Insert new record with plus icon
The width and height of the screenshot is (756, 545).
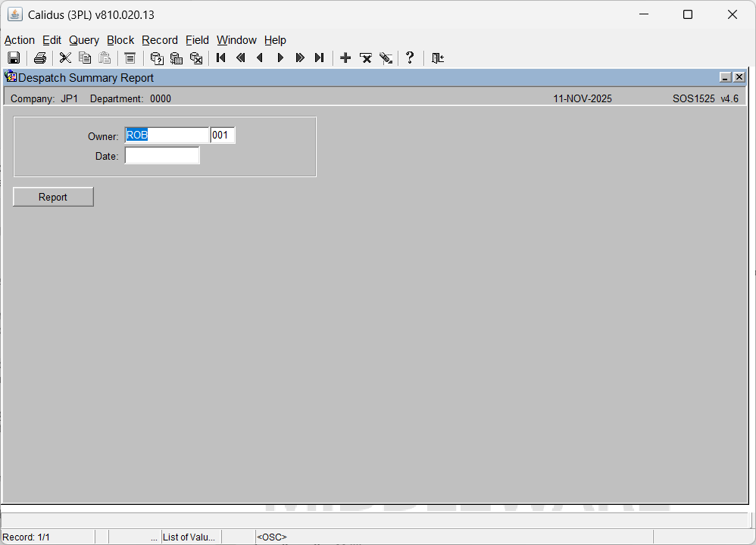345,58
